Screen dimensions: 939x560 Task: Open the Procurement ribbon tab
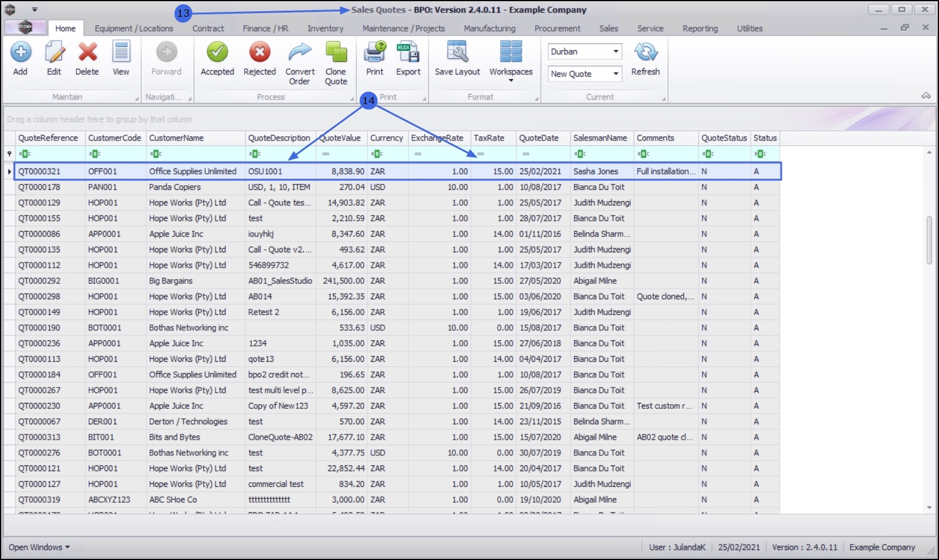click(x=557, y=29)
